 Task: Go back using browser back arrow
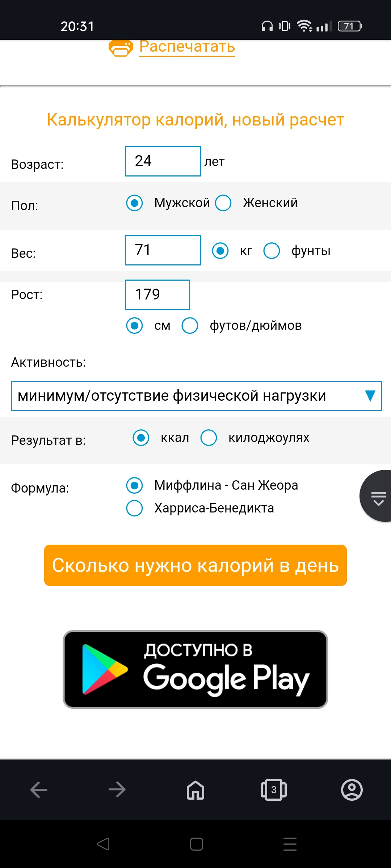[x=39, y=789]
